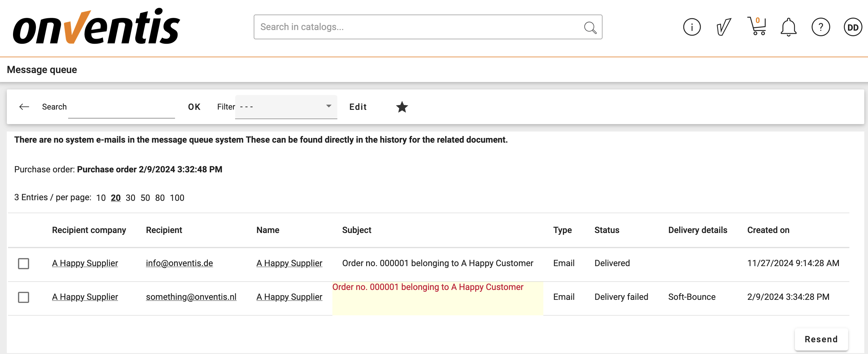Show 100 entries per page
The image size is (868, 354).
coord(177,197)
